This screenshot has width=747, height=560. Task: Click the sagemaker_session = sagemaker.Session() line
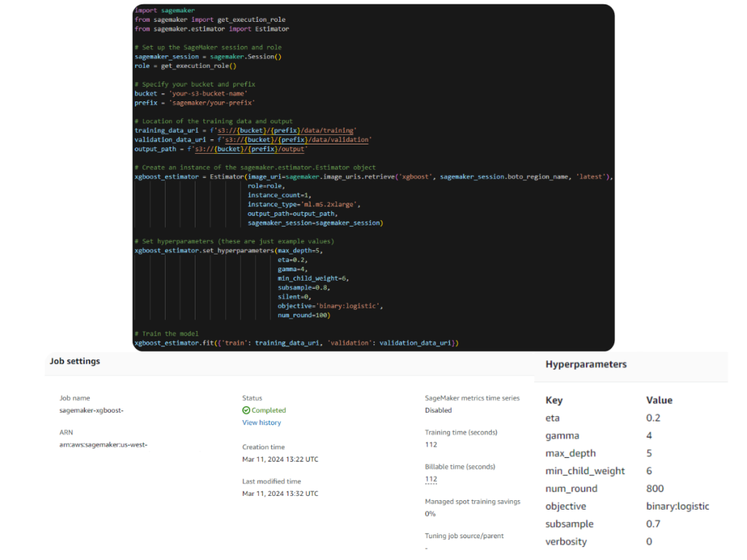pos(208,57)
